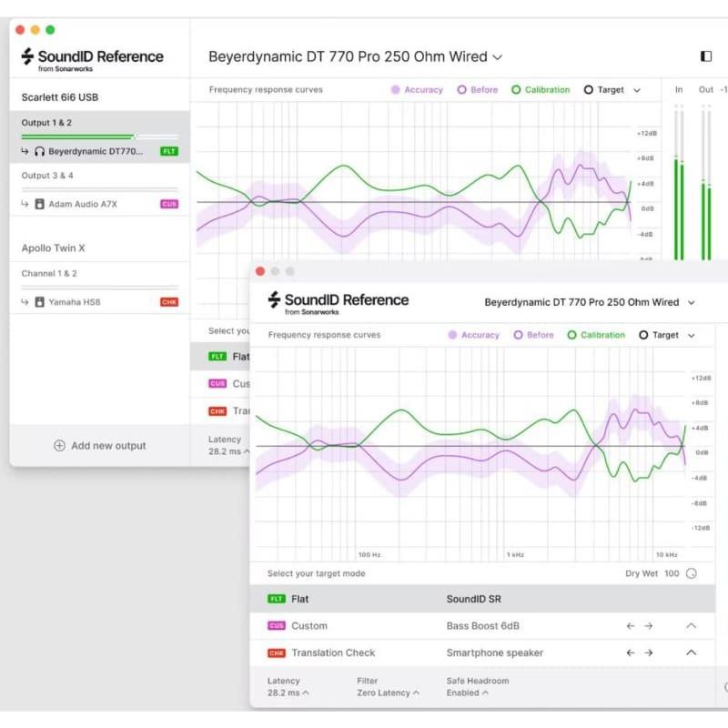Click routing arrow icon under Output 1 & 2
This screenshot has width=728, height=728.
pyautogui.click(x=25, y=151)
